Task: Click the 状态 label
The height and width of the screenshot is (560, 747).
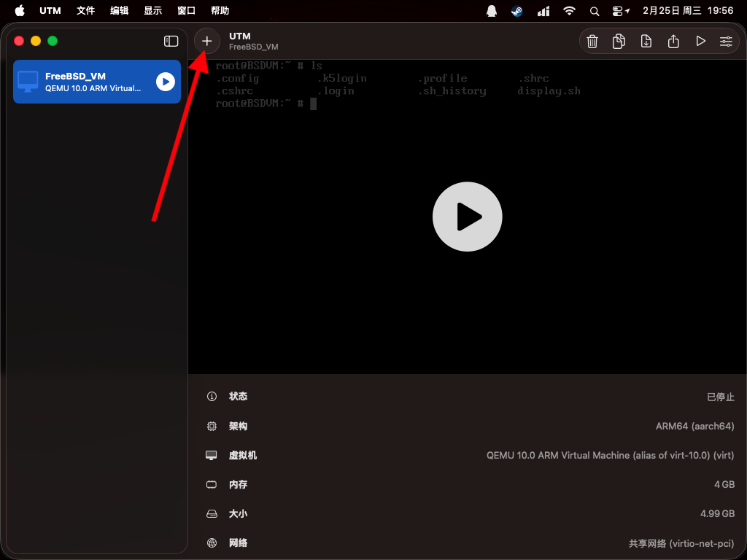Action: pyautogui.click(x=238, y=396)
